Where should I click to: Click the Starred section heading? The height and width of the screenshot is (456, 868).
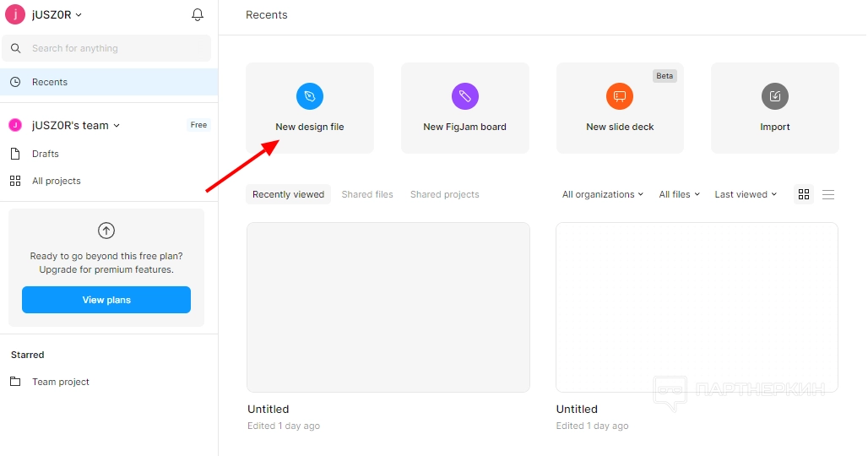click(x=28, y=355)
